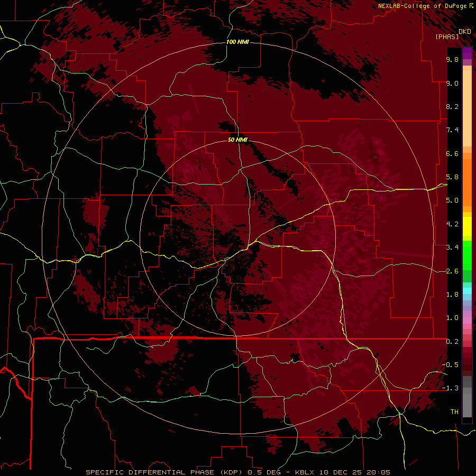Screen dimensions: 476x476
Task: Click the Specific Differential Phase caption text
Action: pyautogui.click(x=238, y=472)
